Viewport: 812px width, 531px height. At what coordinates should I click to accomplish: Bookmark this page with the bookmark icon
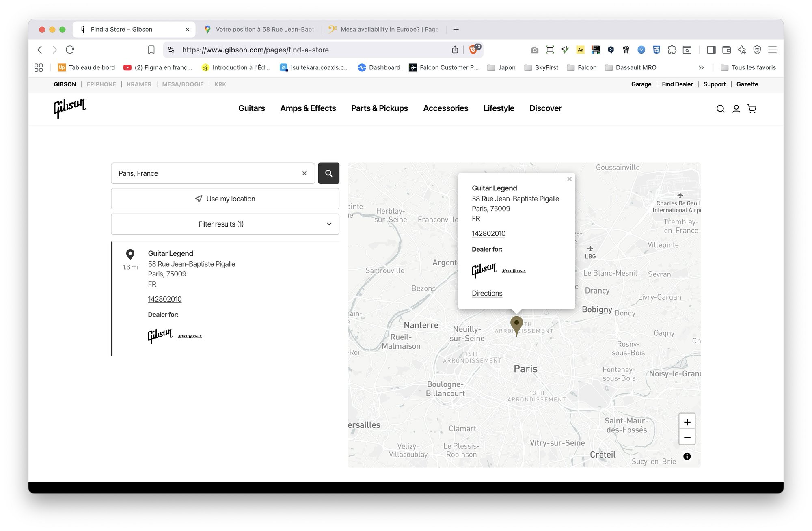(151, 50)
